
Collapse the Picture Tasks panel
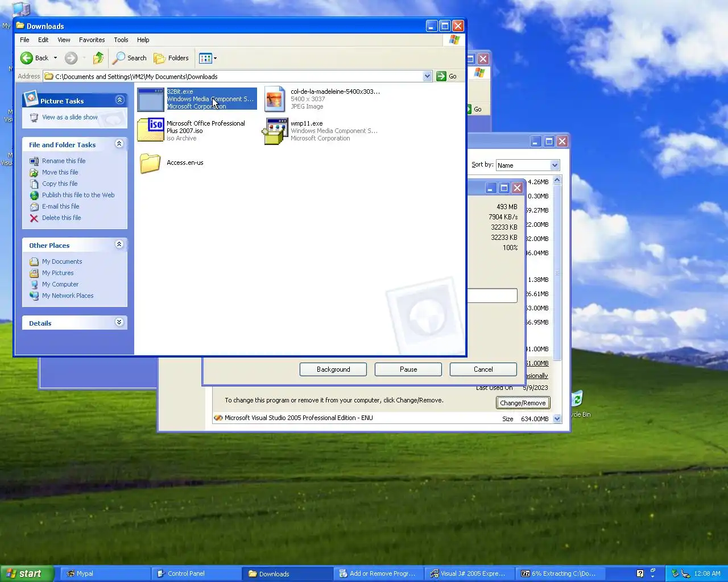click(119, 100)
